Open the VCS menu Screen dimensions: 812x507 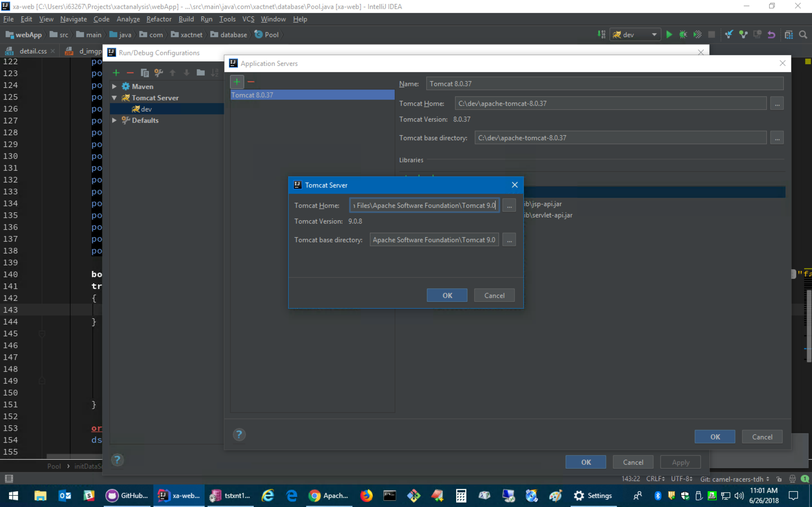point(248,19)
